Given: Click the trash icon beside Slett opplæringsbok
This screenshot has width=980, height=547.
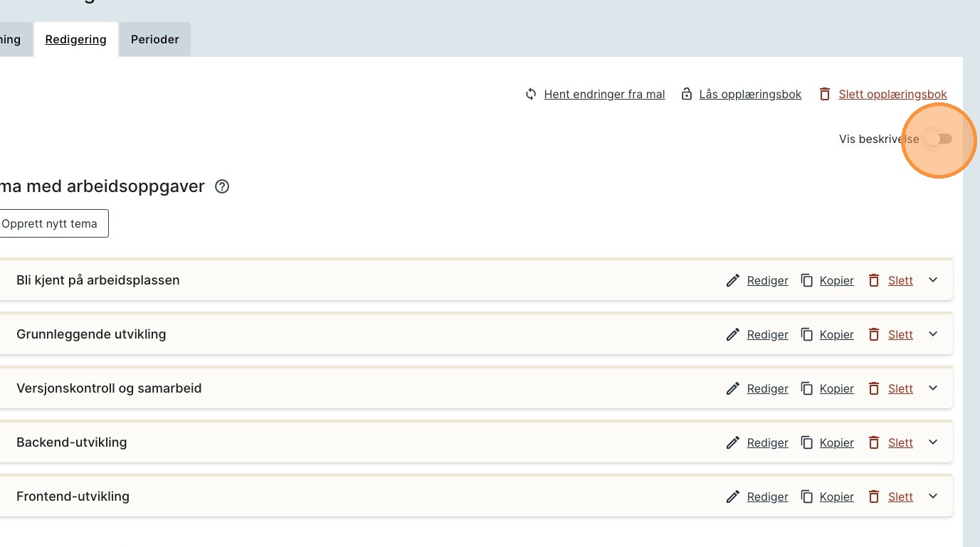Looking at the screenshot, I should pos(825,94).
